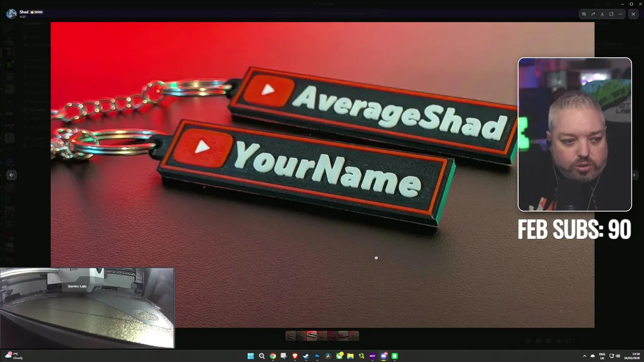The width and height of the screenshot is (644, 362).
Task: Open purple NEXT app from taskbar
Action: (x=372, y=356)
